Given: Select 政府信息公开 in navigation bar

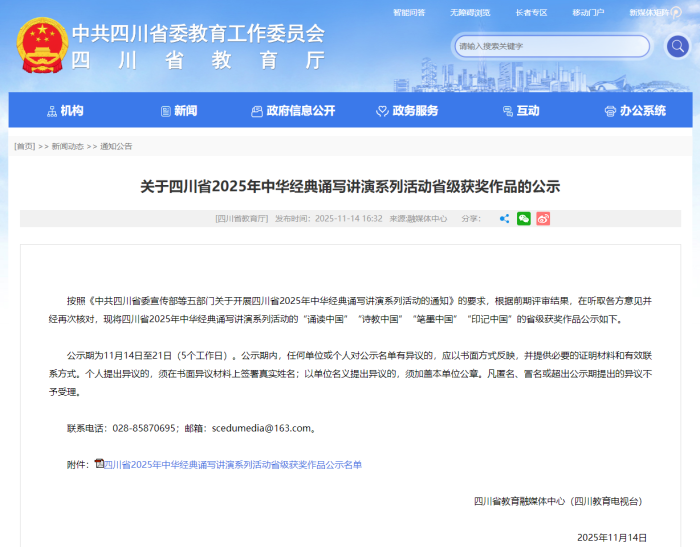Looking at the screenshot, I should coord(293,111).
